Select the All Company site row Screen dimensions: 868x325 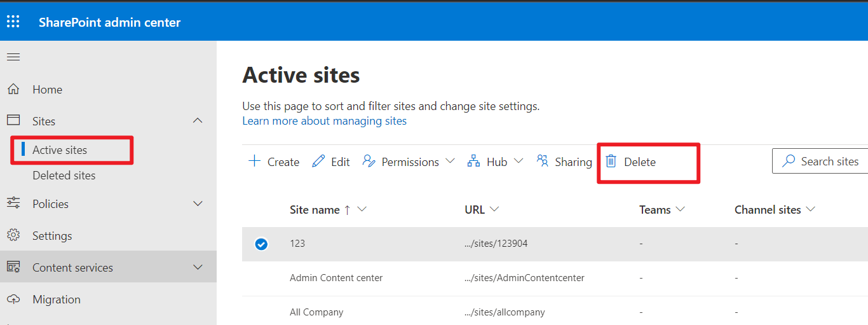555,312
